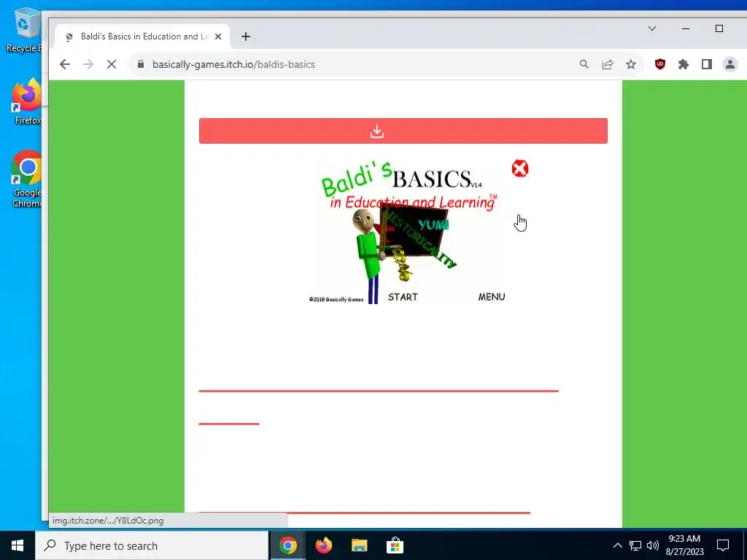The image size is (747, 560).
Task: Expand tab search chevron dropdown
Action: [x=652, y=28]
